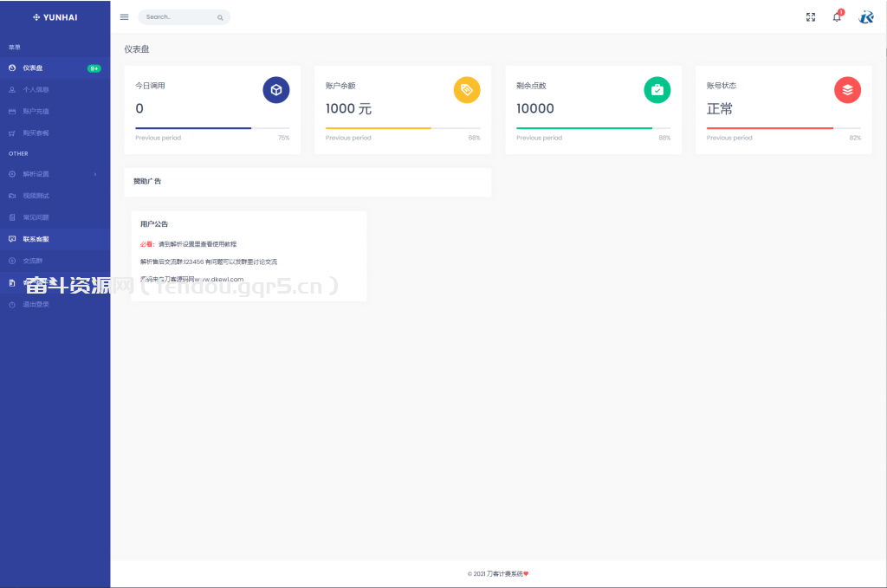Open 仪表盘 in the sidebar

pos(33,68)
